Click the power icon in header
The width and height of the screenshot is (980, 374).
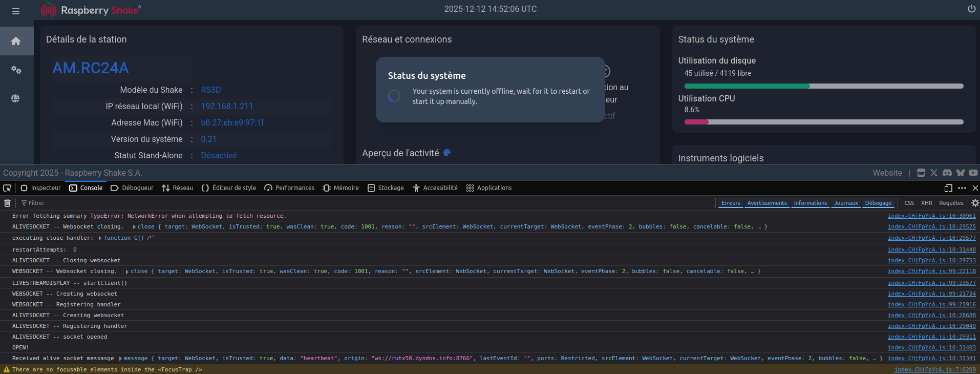pyautogui.click(x=971, y=9)
